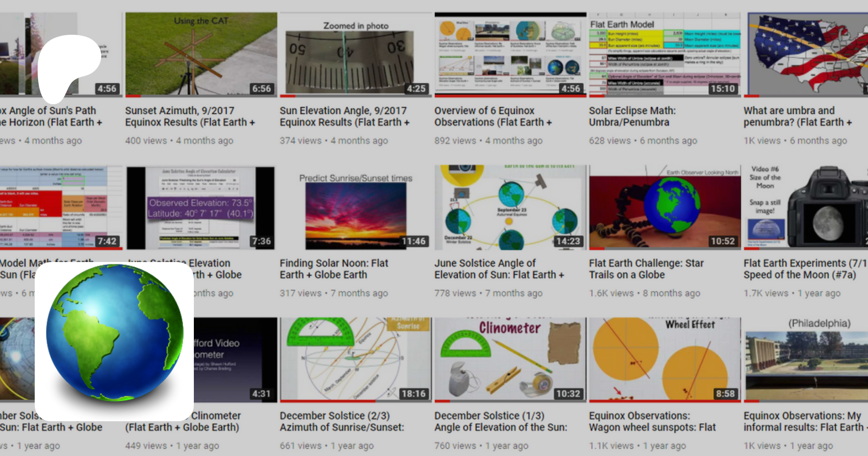Open 'Predict Sunrise/Sunset times' thumbnail
The image size is (868, 456).
tap(355, 207)
